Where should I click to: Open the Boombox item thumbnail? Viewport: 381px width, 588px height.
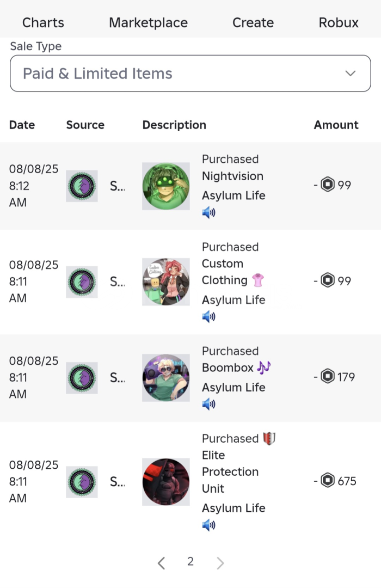pos(166,378)
